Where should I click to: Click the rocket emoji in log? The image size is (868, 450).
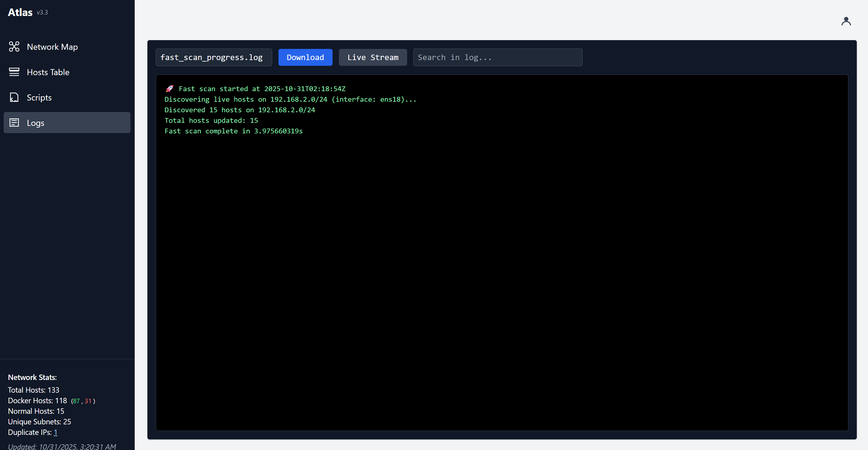(169, 89)
